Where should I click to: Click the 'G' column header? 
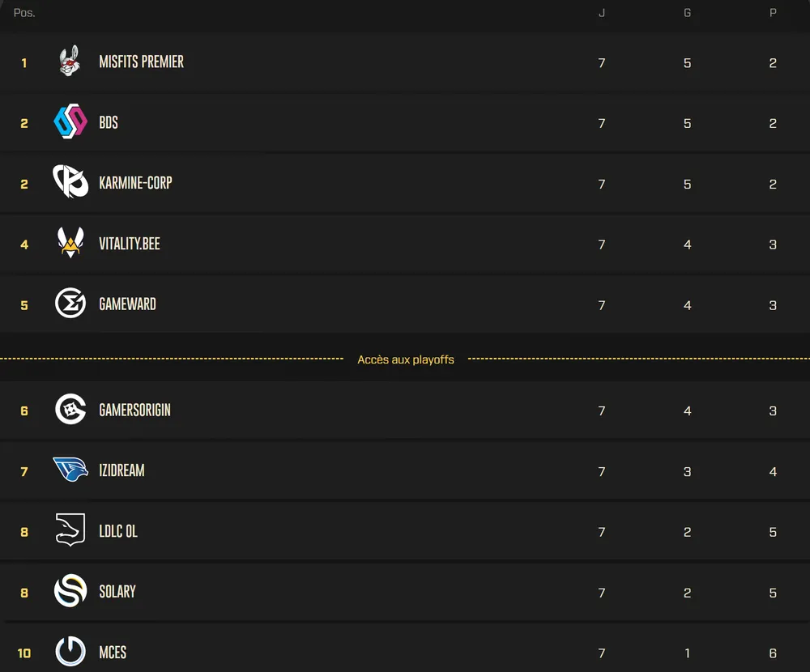coord(688,13)
